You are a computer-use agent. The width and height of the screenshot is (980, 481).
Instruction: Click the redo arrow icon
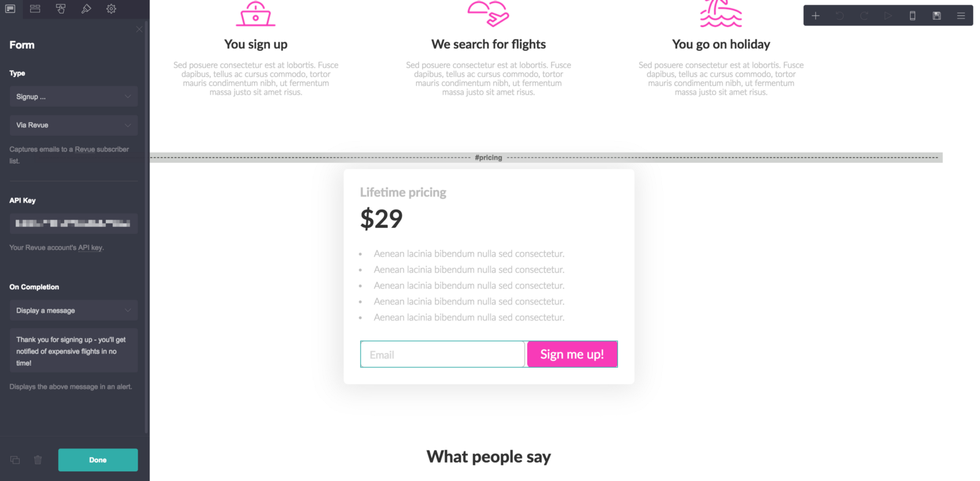click(864, 16)
